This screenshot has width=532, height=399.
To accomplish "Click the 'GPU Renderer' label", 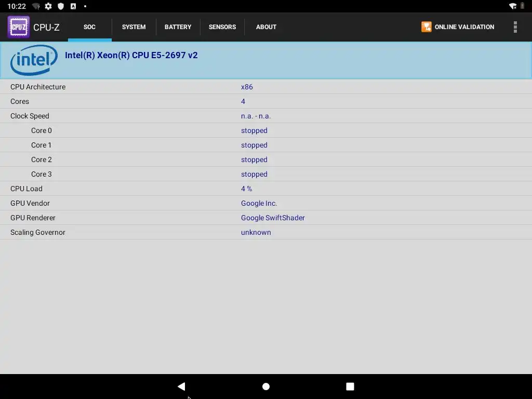I will [33, 218].
